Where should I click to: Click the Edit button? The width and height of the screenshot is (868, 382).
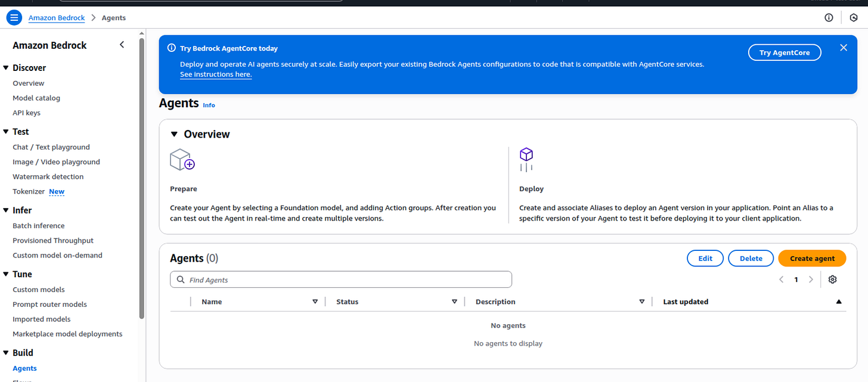click(705, 258)
